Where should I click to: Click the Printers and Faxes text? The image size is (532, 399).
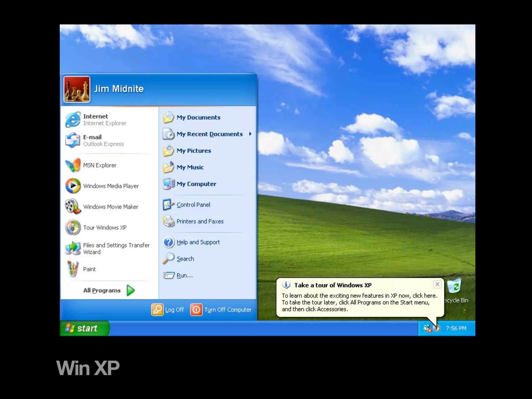pos(200,221)
